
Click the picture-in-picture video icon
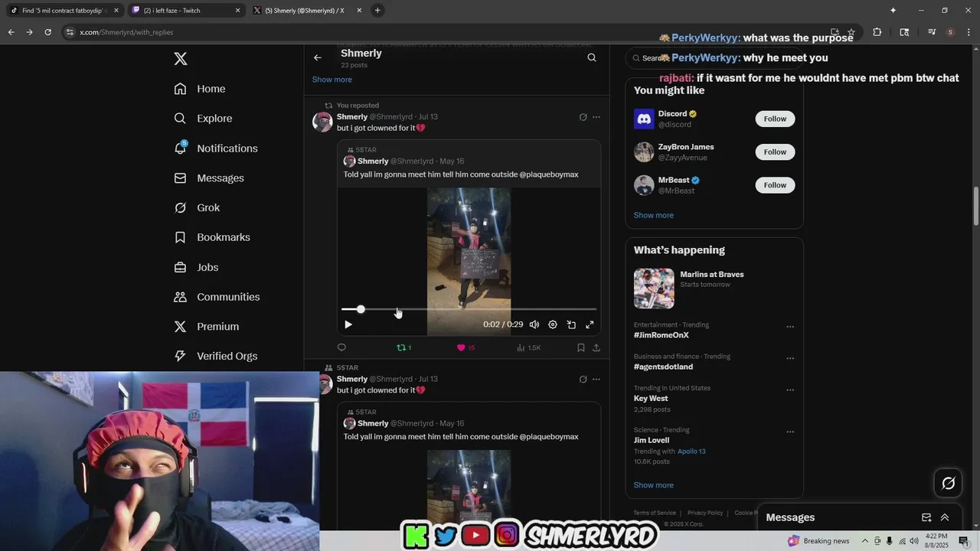click(571, 324)
